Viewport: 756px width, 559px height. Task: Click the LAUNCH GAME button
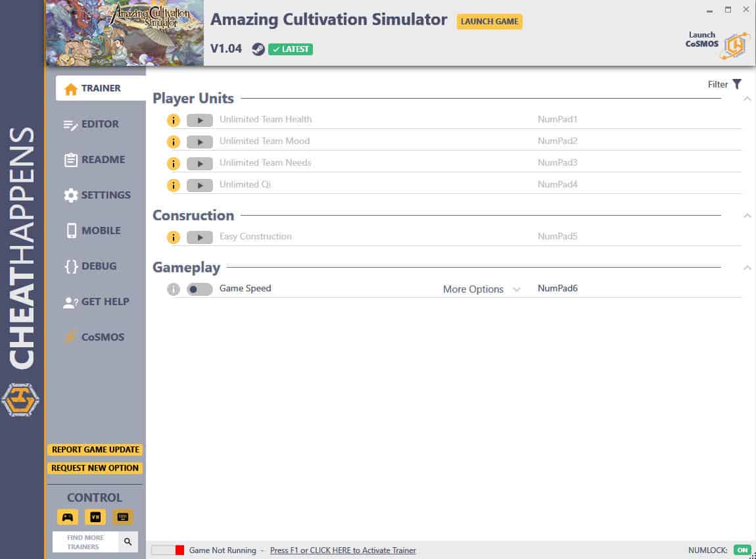(489, 21)
